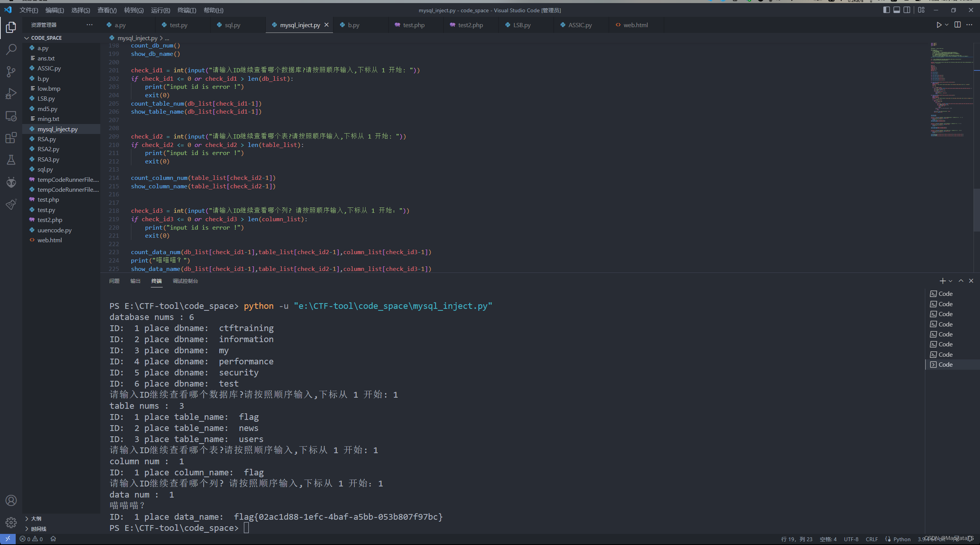Open the 编辑(E) menu
Image resolution: width=980 pixels, height=545 pixels.
tap(55, 10)
